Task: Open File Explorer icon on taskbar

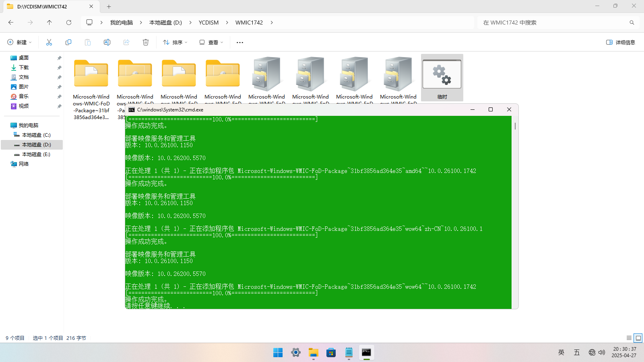Action: 314,353
